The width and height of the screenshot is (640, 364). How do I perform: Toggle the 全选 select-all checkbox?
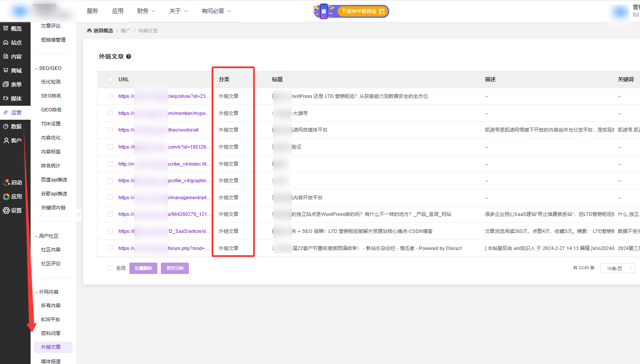[x=110, y=268]
